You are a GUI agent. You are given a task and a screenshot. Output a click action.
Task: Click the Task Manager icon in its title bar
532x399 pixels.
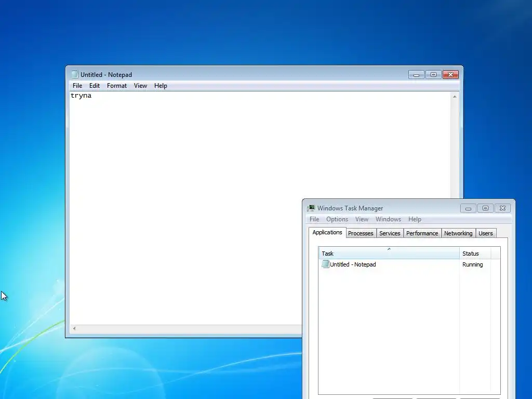[x=311, y=208]
